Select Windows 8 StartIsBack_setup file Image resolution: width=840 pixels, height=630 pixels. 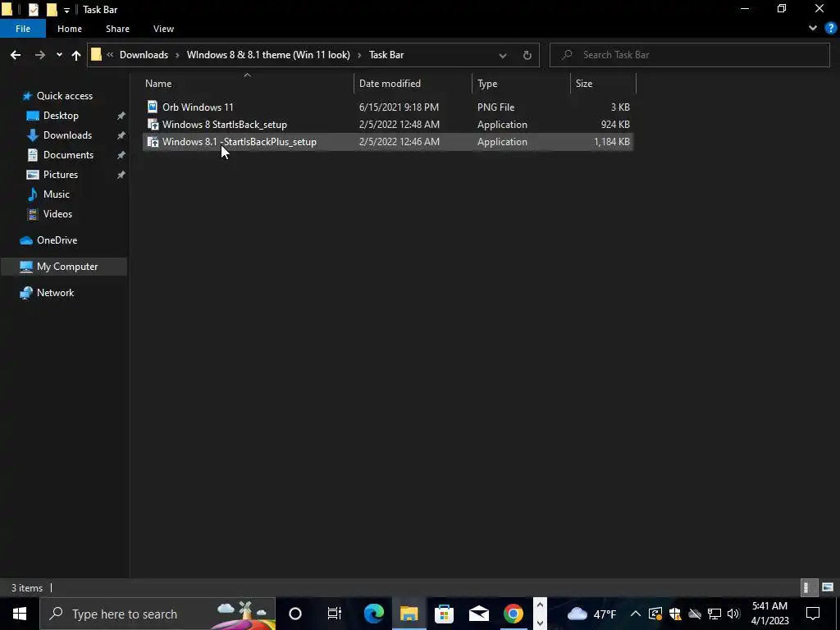[x=225, y=125]
